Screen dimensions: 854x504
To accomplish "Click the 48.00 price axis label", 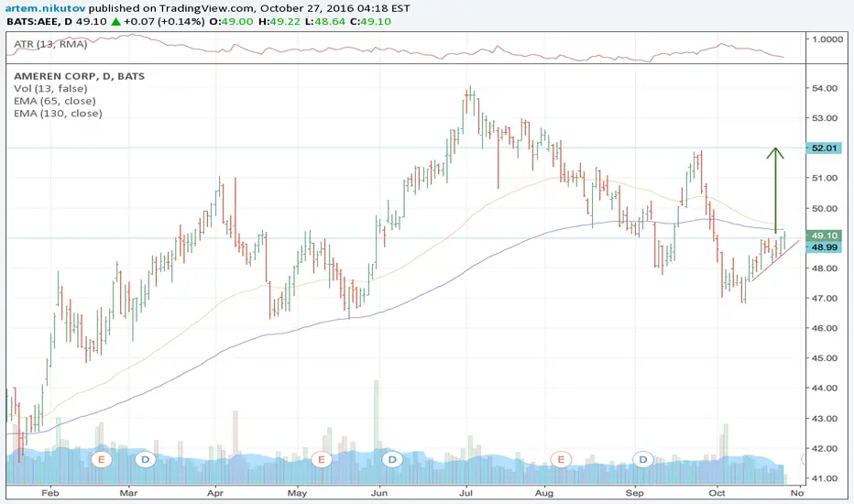I will pos(825,268).
